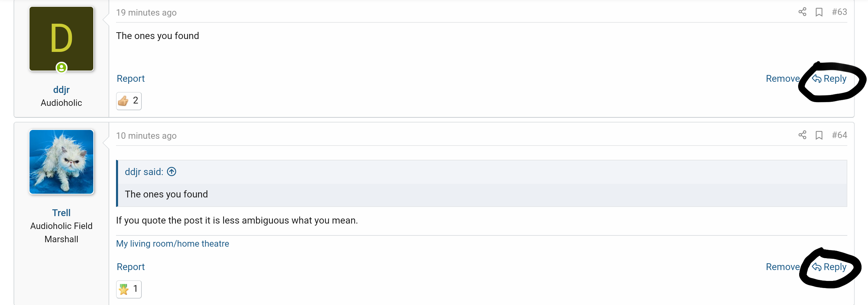Click share icon on post #63
This screenshot has width=868, height=305.
point(802,12)
